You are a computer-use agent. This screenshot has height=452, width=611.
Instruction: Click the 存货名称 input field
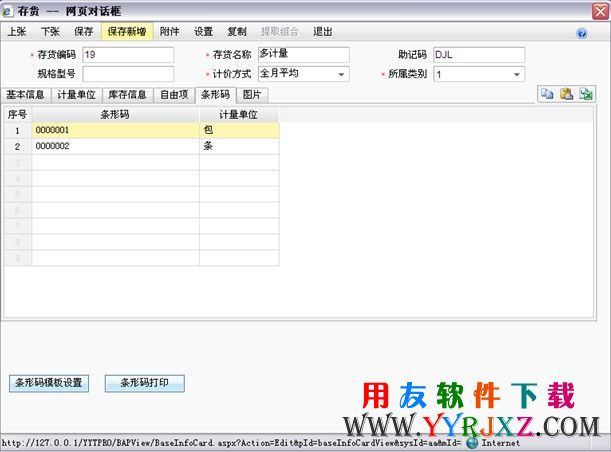[304, 55]
